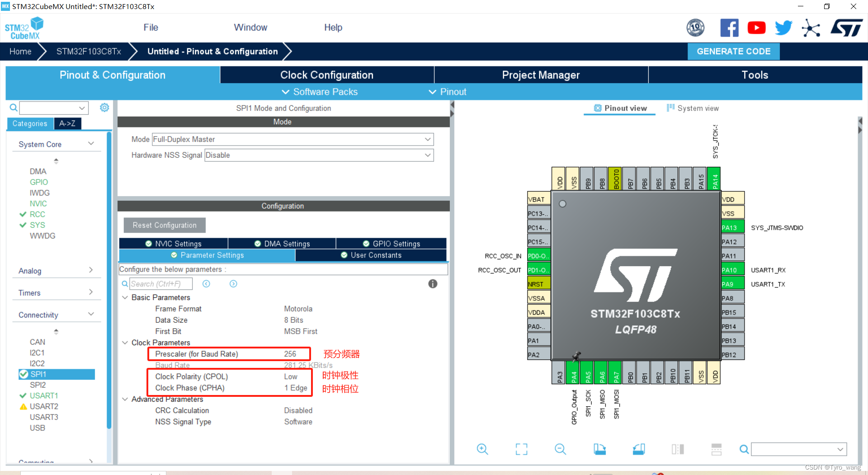Image resolution: width=868 pixels, height=475 pixels.
Task: Click the 10-year anniversary badge icon
Action: (695, 28)
